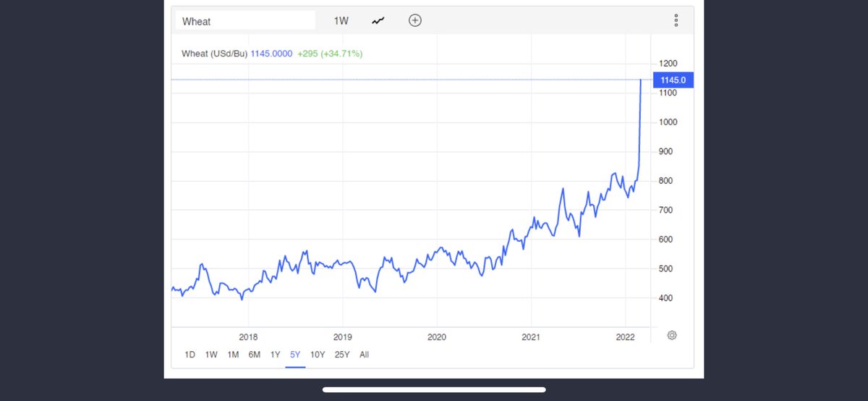Click the 2019 x-axis label
Viewport: 868px width, 401px height.
342,337
